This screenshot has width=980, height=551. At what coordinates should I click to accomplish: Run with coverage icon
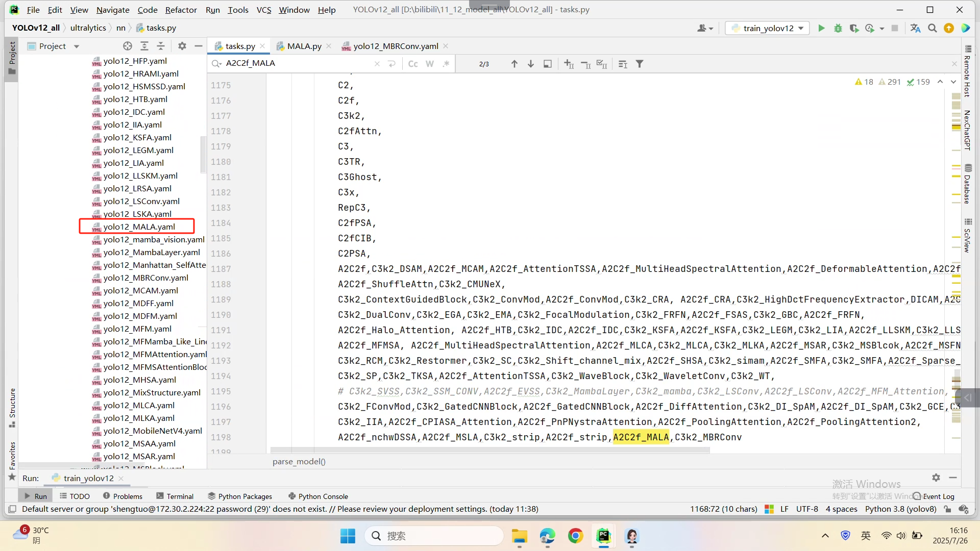pyautogui.click(x=854, y=28)
